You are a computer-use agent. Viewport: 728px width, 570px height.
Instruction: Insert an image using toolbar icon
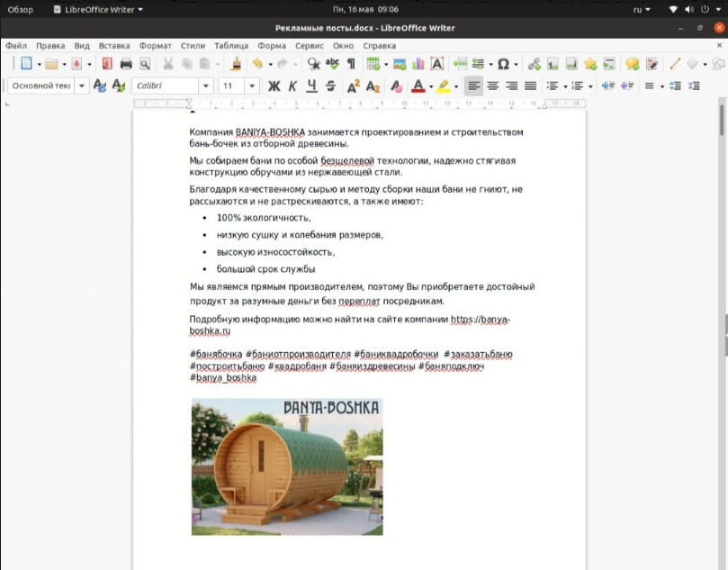tap(398, 64)
